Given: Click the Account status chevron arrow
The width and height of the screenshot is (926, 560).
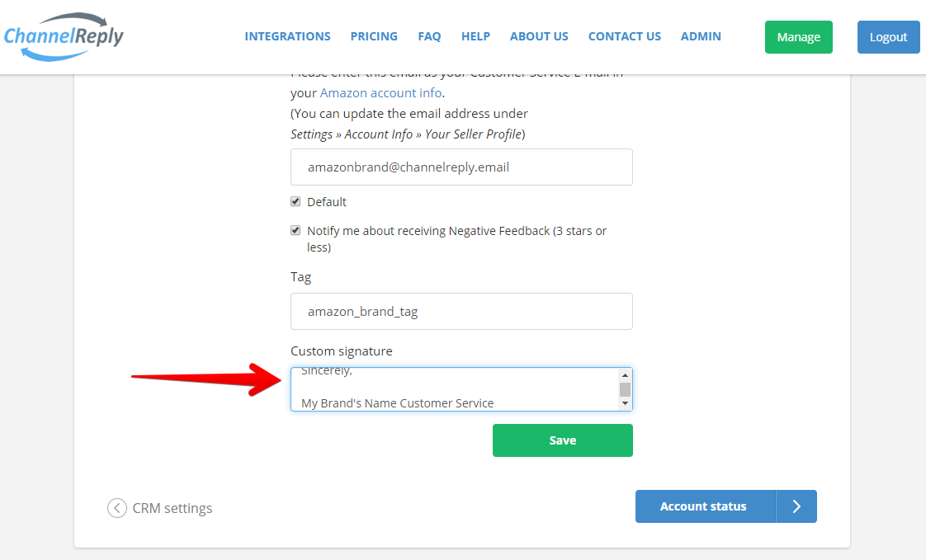Looking at the screenshot, I should (x=796, y=506).
